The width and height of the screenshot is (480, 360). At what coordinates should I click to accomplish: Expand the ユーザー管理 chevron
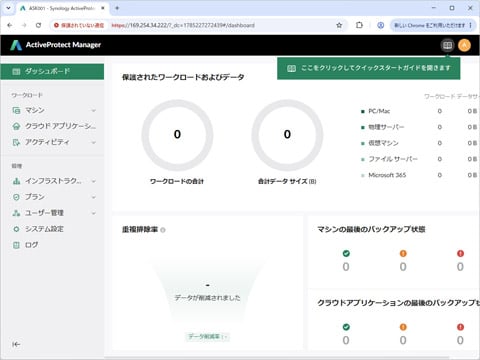click(x=94, y=213)
